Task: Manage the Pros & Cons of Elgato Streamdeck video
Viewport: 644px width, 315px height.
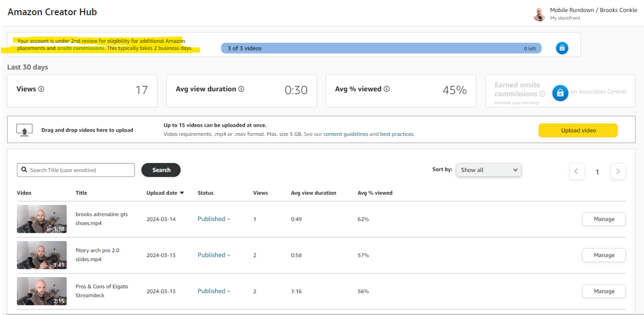Action: click(604, 291)
